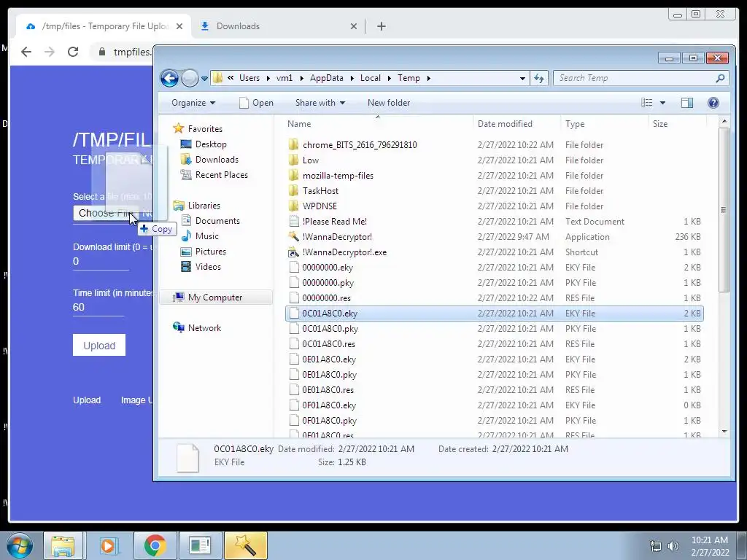Expand arrow after Temp breadcrumb

tap(428, 78)
